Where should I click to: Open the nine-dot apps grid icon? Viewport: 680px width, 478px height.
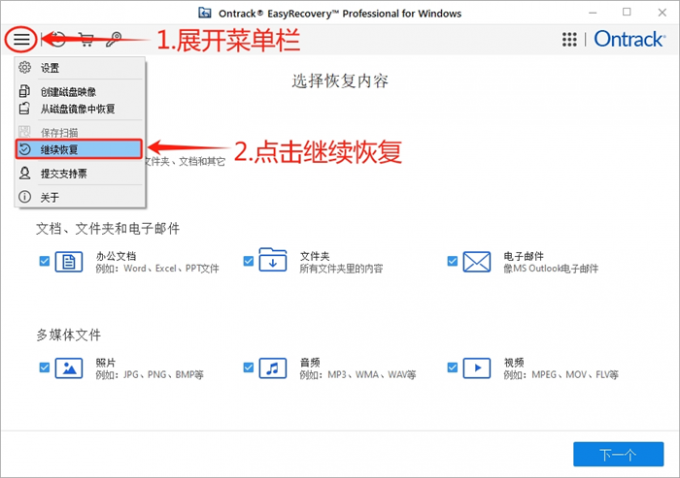tap(569, 39)
